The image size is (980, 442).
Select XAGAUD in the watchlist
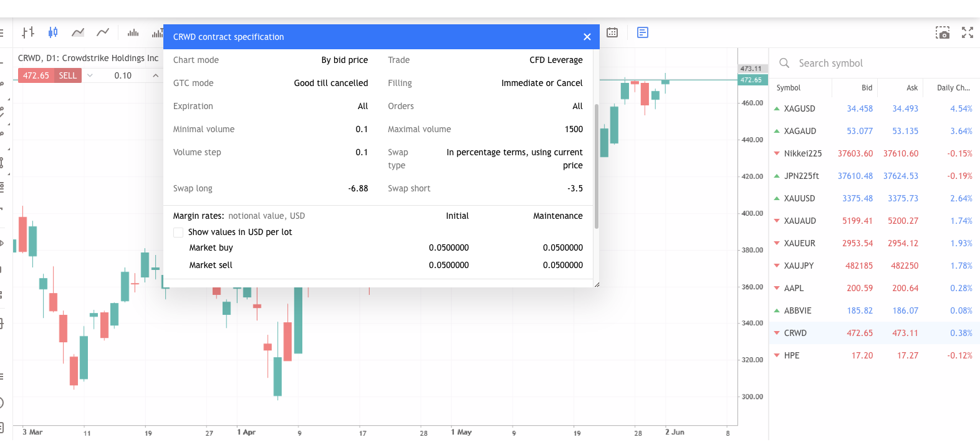point(874,131)
